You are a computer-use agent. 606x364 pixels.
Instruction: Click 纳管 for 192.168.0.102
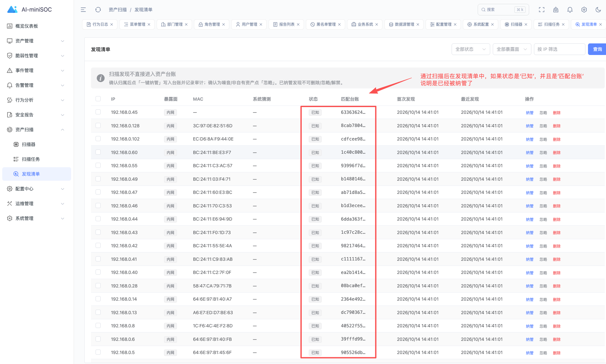coord(529,139)
